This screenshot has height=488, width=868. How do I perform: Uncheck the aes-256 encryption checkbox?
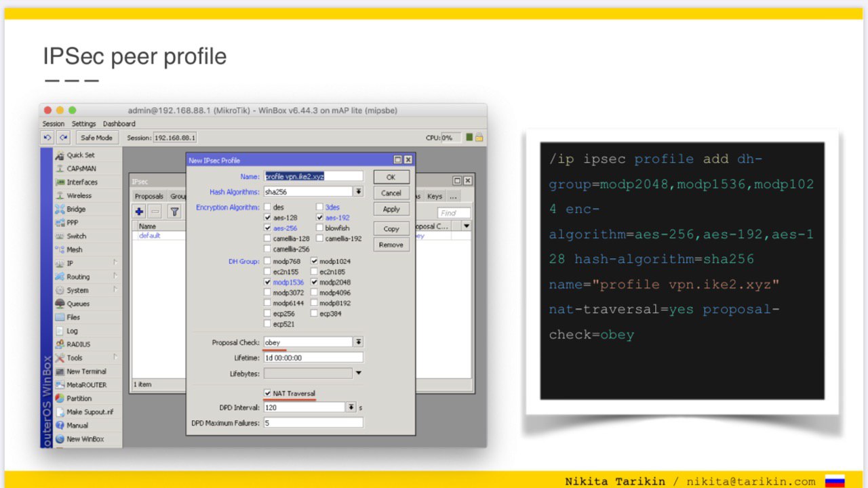pyautogui.click(x=268, y=228)
